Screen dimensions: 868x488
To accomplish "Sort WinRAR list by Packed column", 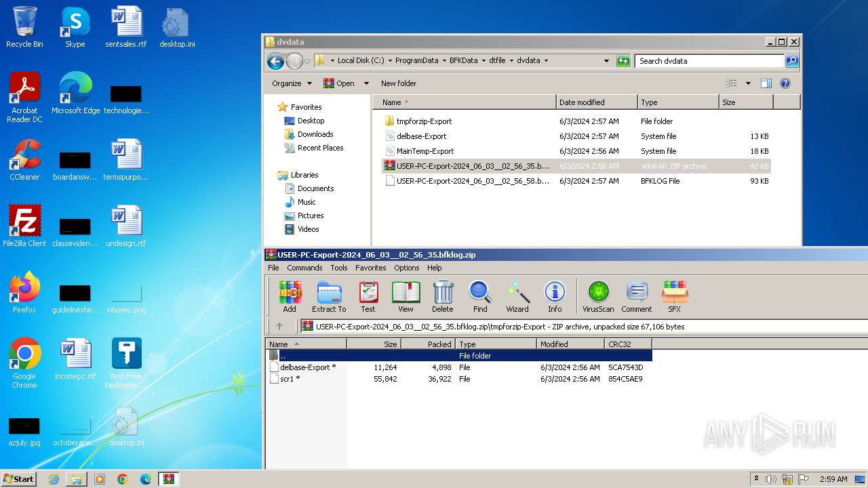I will [x=428, y=344].
